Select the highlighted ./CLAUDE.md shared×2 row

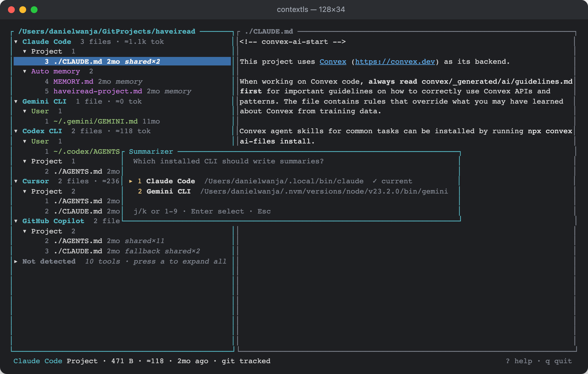(x=122, y=61)
